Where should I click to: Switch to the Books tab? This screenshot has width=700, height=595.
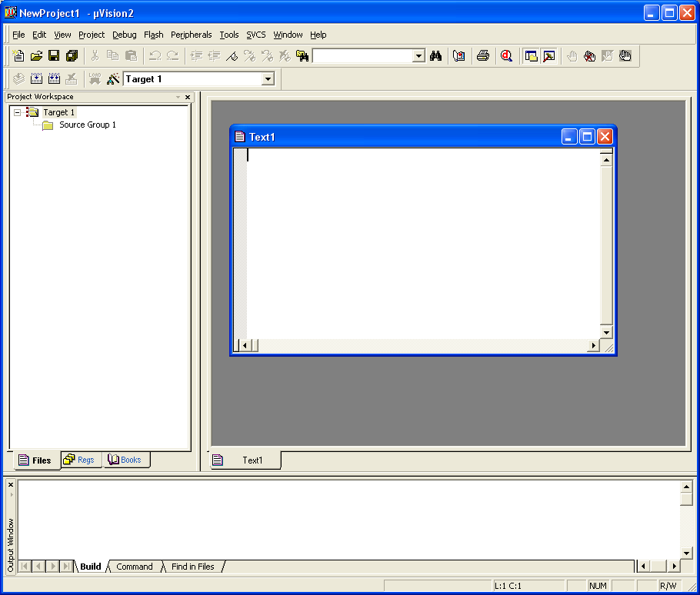(126, 460)
